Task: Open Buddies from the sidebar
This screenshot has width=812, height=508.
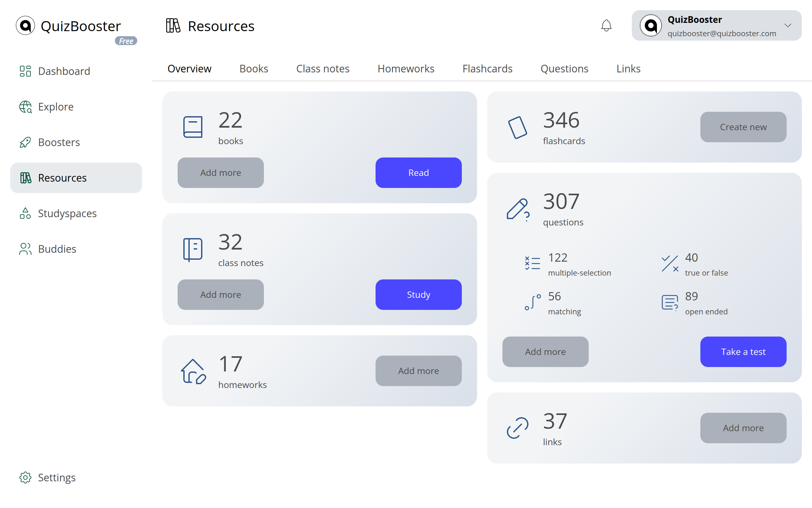Action: (x=76, y=249)
